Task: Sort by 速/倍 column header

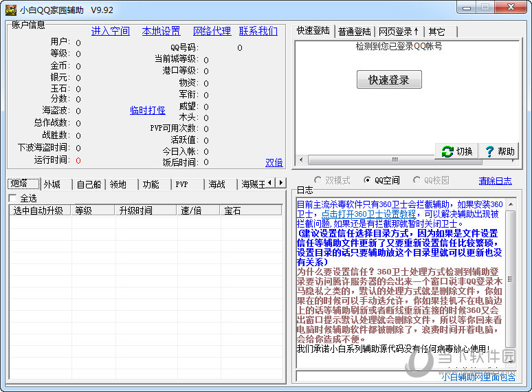Action: (x=199, y=210)
